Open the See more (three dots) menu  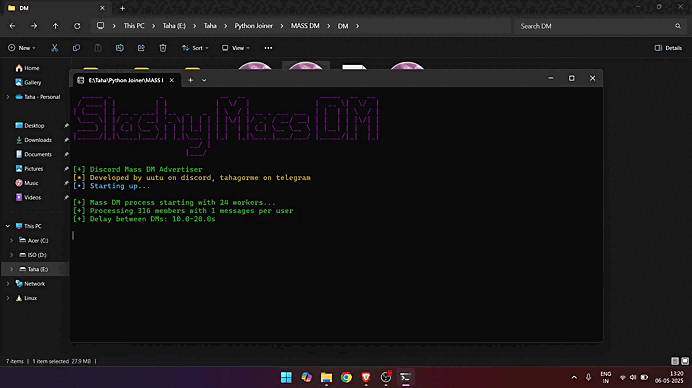(268, 48)
